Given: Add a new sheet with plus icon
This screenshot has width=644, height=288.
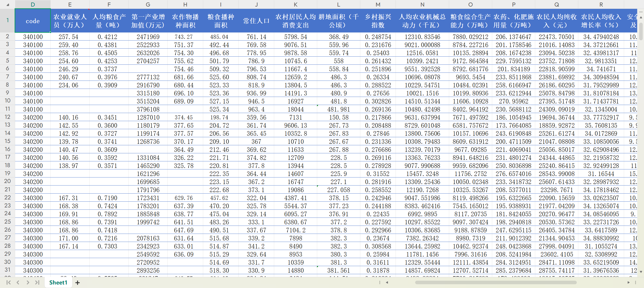Looking at the screenshot, I should pos(78,283).
